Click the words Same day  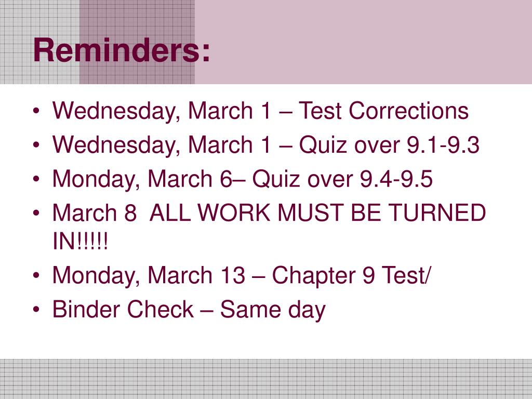click(273, 310)
